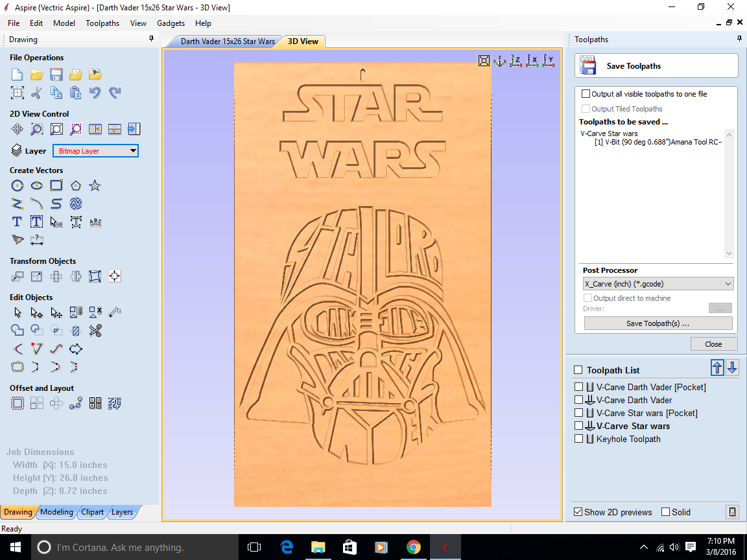The image size is (747, 560).
Task: Select the Draw Circle tool
Action: pos(17,185)
